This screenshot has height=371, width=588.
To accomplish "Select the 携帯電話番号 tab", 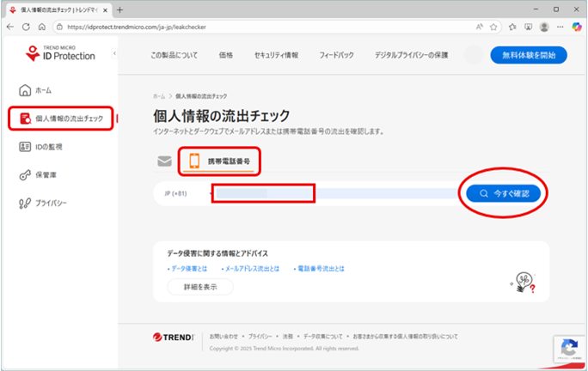I will [221, 161].
